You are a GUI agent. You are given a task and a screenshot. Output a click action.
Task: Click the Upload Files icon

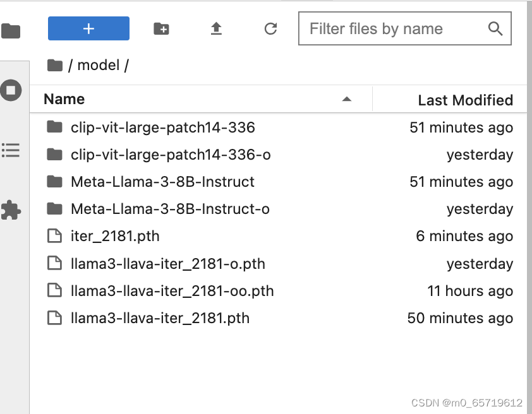(215, 28)
